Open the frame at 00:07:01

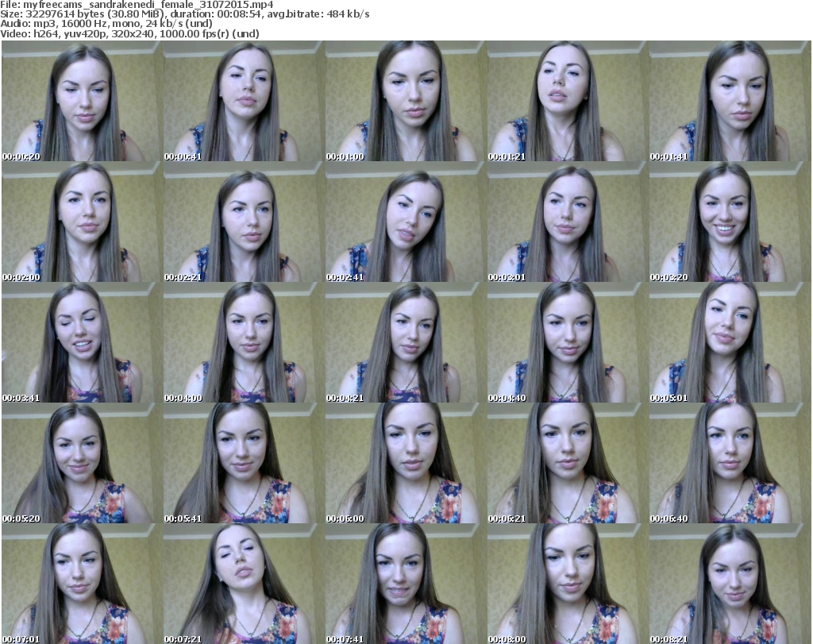(x=82, y=584)
